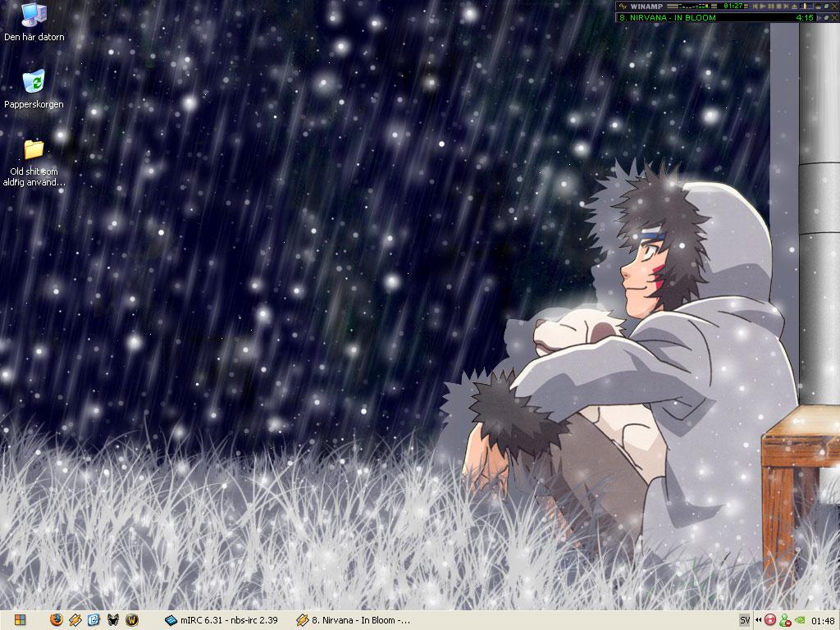The image size is (840, 630).
Task: Click the red circular tray icon
Action: click(770, 620)
